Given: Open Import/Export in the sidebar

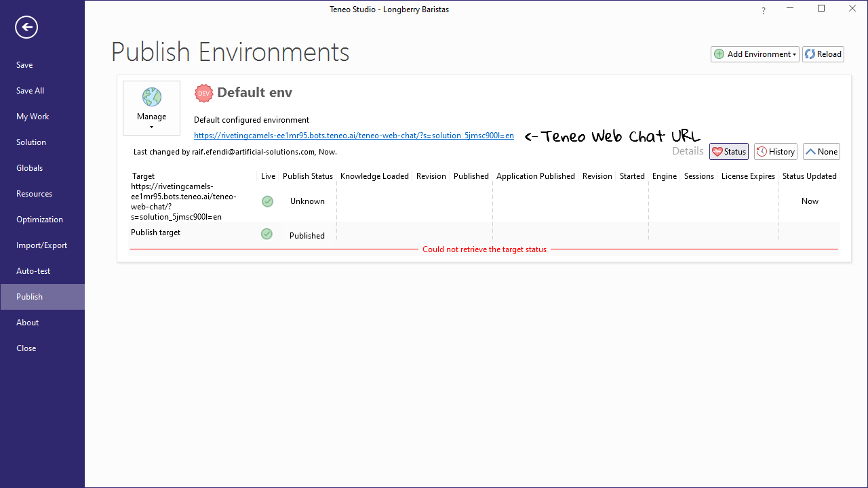Looking at the screenshot, I should [42, 245].
